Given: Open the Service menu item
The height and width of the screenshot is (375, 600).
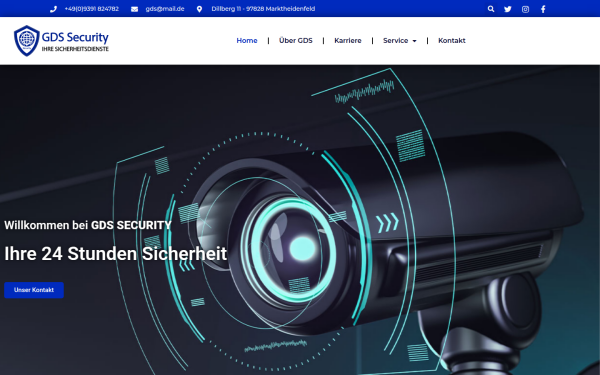Looking at the screenshot, I should [x=396, y=41].
